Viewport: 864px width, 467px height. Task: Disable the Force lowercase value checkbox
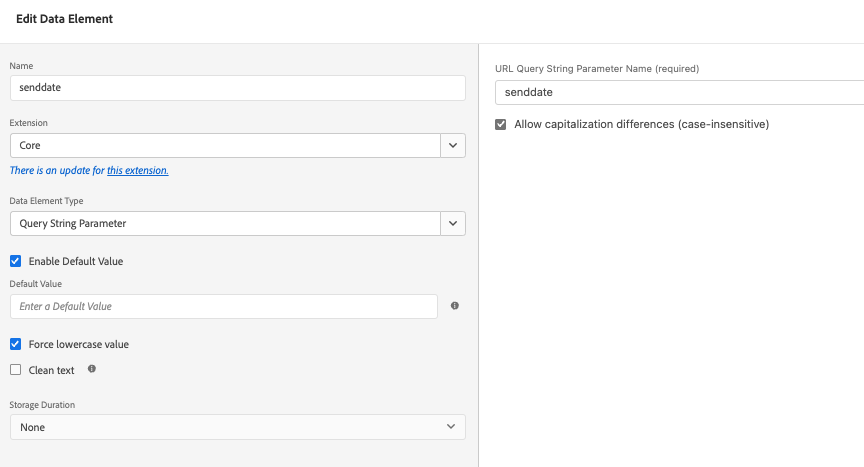(15, 344)
